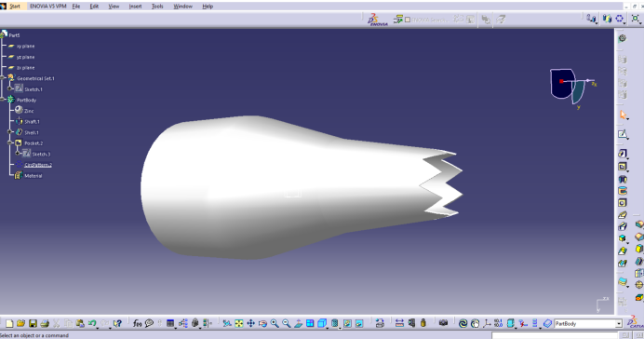644x339 pixels.
Task: Select CircPattern.2 in the tree
Action: tap(38, 165)
